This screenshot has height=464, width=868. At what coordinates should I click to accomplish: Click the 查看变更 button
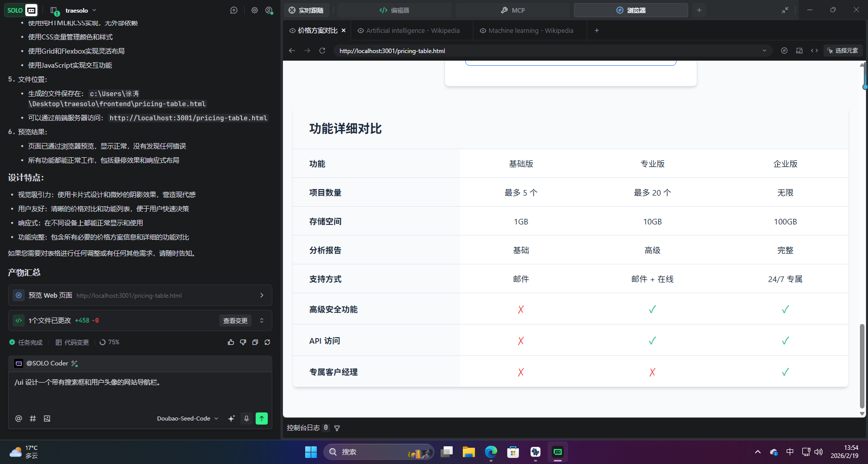(235, 320)
